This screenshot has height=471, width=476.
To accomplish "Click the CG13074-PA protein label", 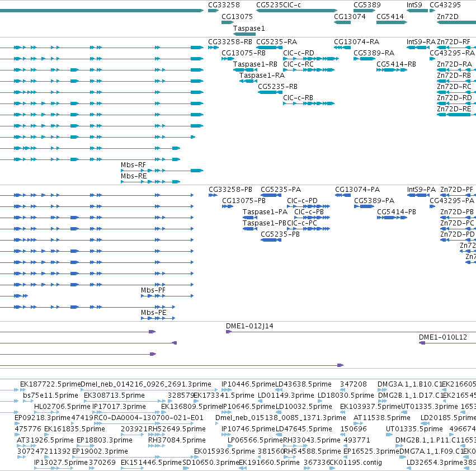I will pyautogui.click(x=357, y=190).
